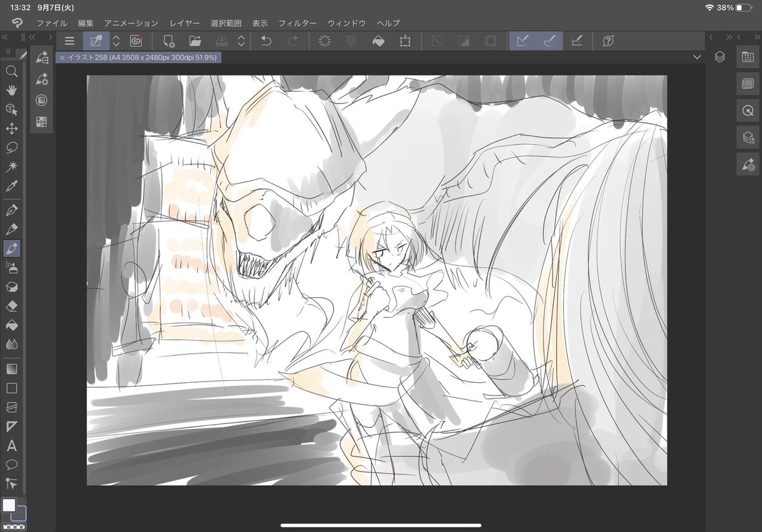The image size is (762, 532).
Task: Open the アニメーション menu
Action: 131,23
